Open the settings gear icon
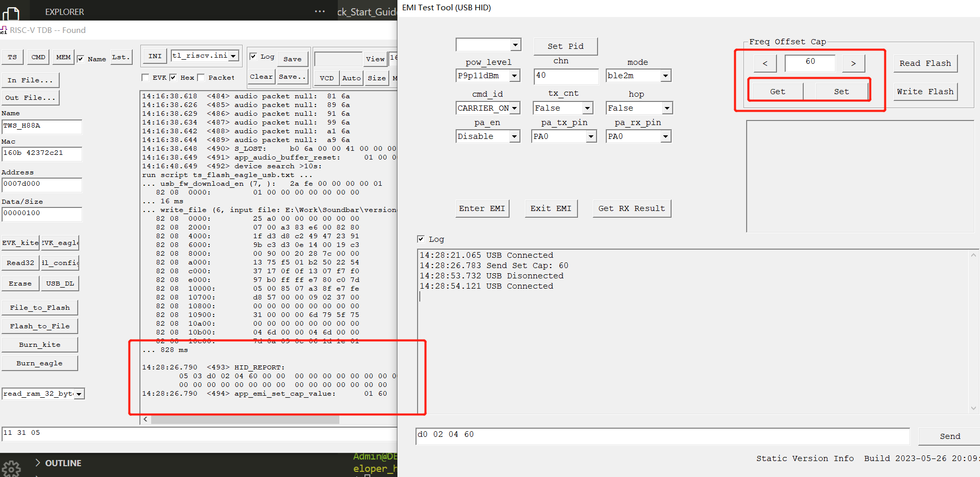The height and width of the screenshot is (477, 980). tap(11, 469)
